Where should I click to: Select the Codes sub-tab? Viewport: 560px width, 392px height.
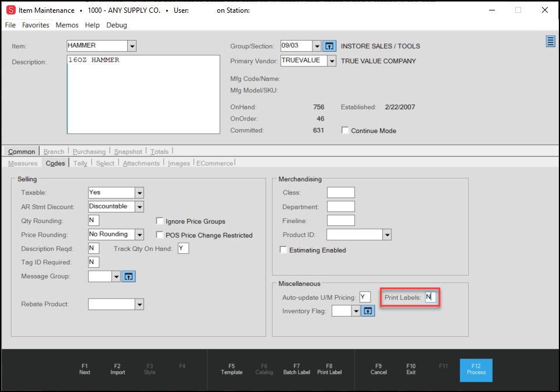(x=55, y=163)
